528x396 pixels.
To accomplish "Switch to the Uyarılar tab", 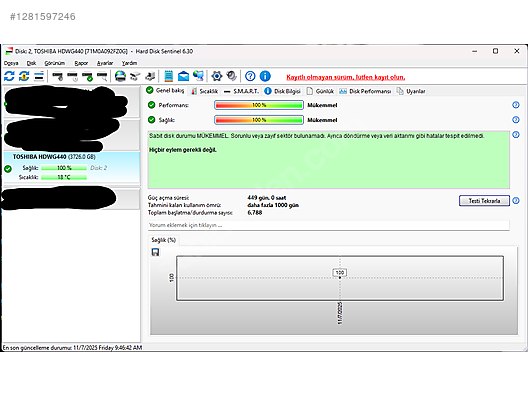I will 411,91.
